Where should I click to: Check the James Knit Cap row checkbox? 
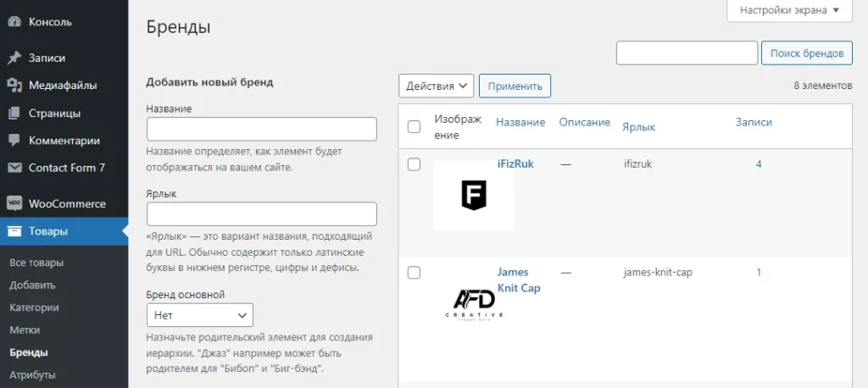pos(414,272)
